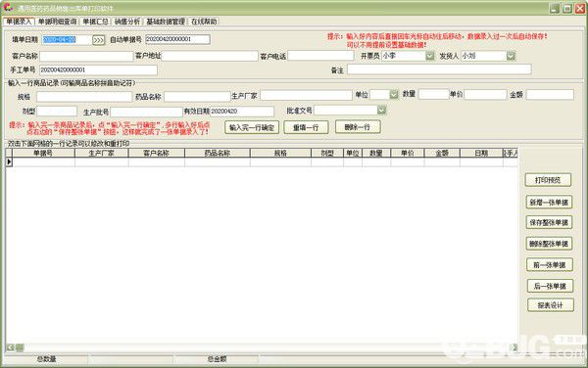
Task: Click the application icon in title bar
Action: click(8, 8)
